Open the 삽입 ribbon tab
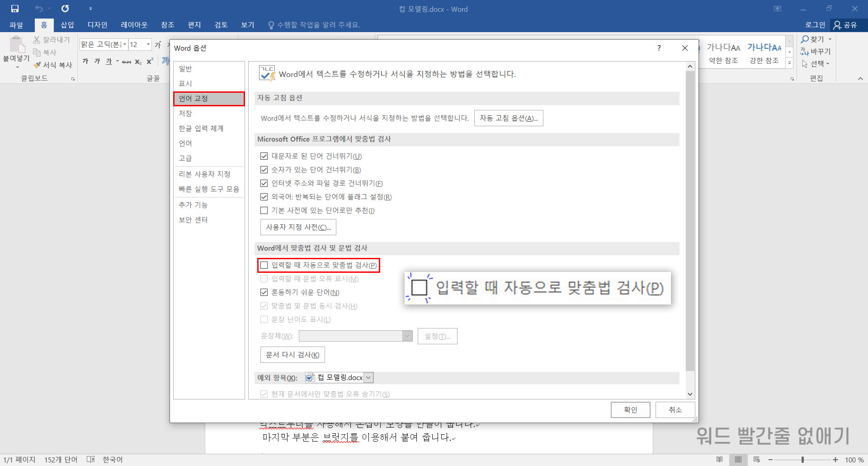The width and height of the screenshot is (868, 466). click(x=67, y=25)
